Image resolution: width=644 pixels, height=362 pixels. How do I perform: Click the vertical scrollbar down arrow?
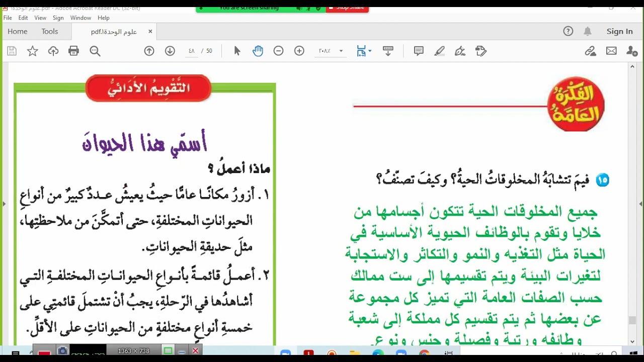(632, 341)
